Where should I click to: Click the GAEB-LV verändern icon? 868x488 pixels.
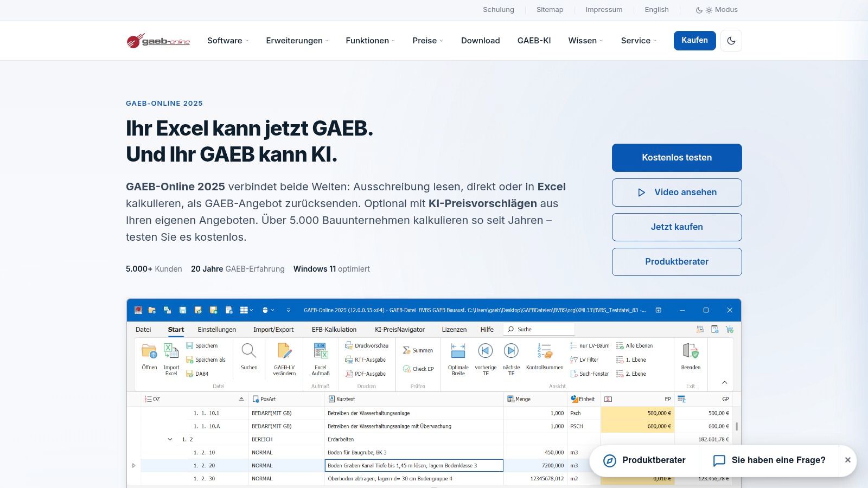pyautogui.click(x=284, y=351)
